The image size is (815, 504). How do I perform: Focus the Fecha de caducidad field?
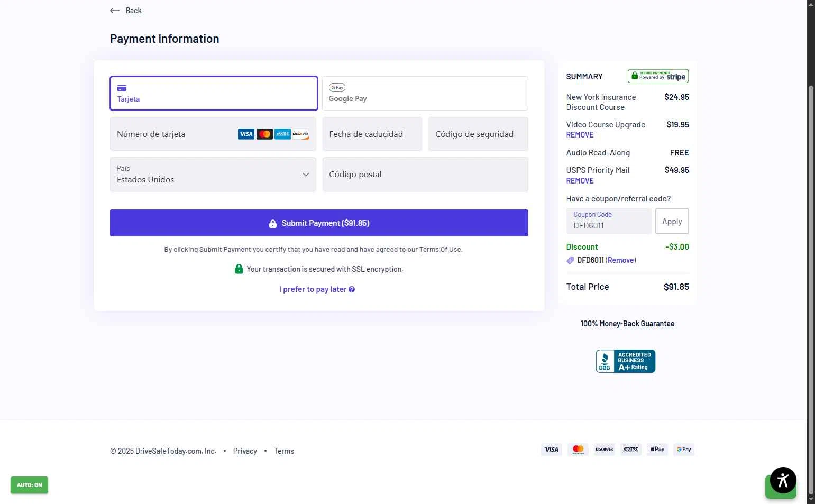pyautogui.click(x=372, y=134)
